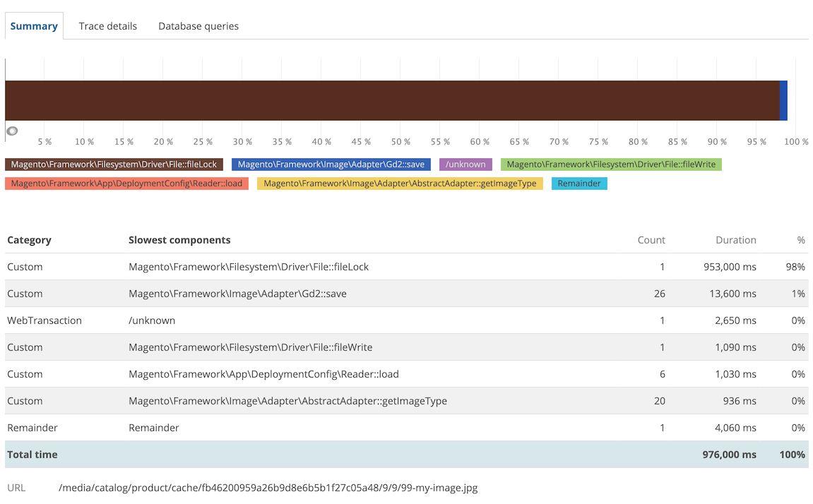813x504 pixels.
Task: Toggle the File::fileWrite legend label
Action: coord(611,164)
